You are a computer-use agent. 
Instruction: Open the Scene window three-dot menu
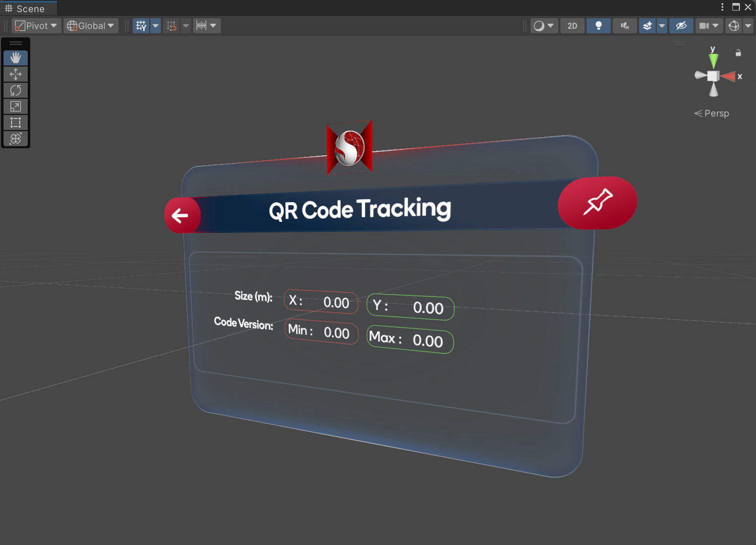tap(723, 7)
